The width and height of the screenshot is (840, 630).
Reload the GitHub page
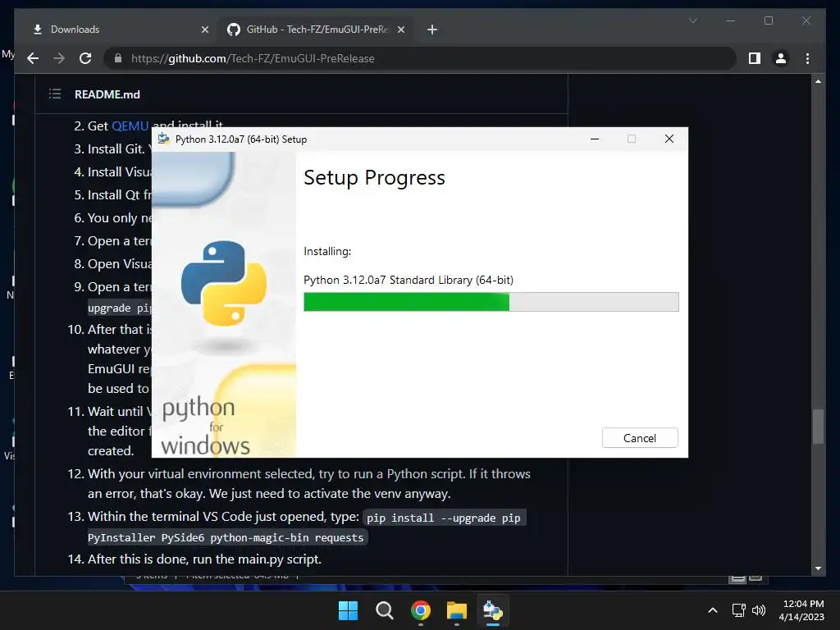pyautogui.click(x=85, y=58)
